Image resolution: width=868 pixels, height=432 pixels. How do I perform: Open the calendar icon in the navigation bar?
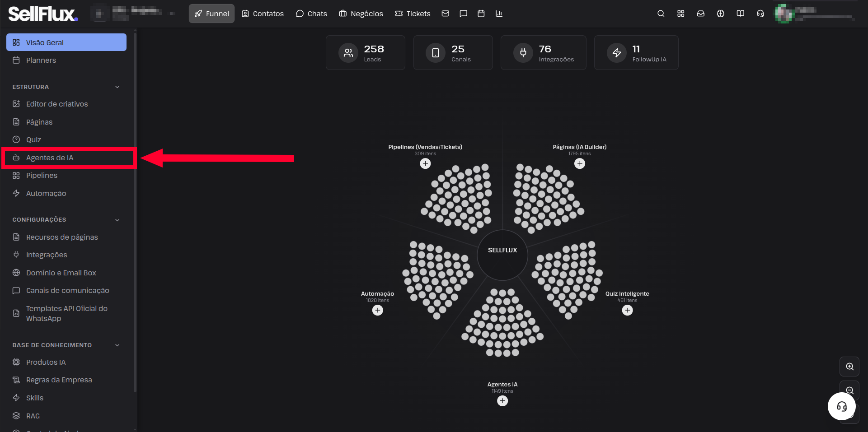481,14
